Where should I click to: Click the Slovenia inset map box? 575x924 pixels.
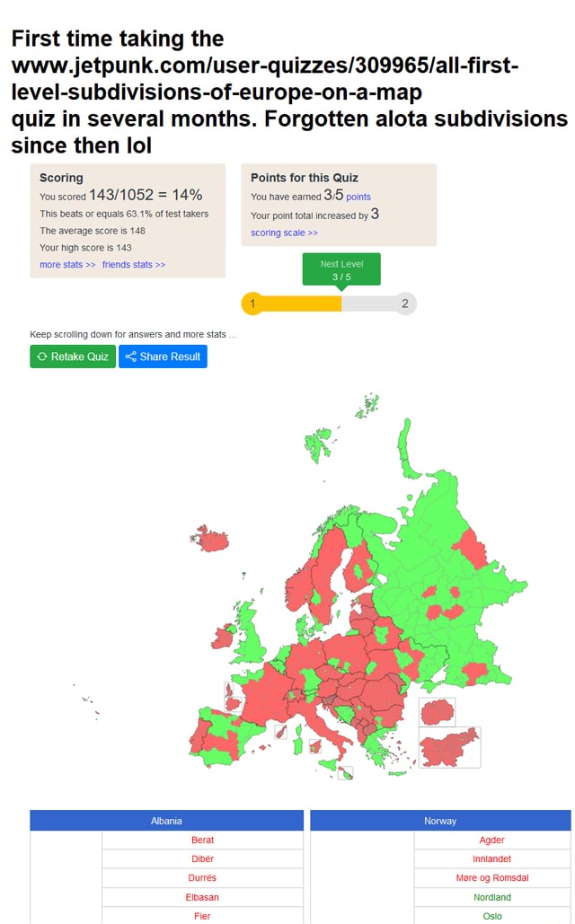click(450, 746)
